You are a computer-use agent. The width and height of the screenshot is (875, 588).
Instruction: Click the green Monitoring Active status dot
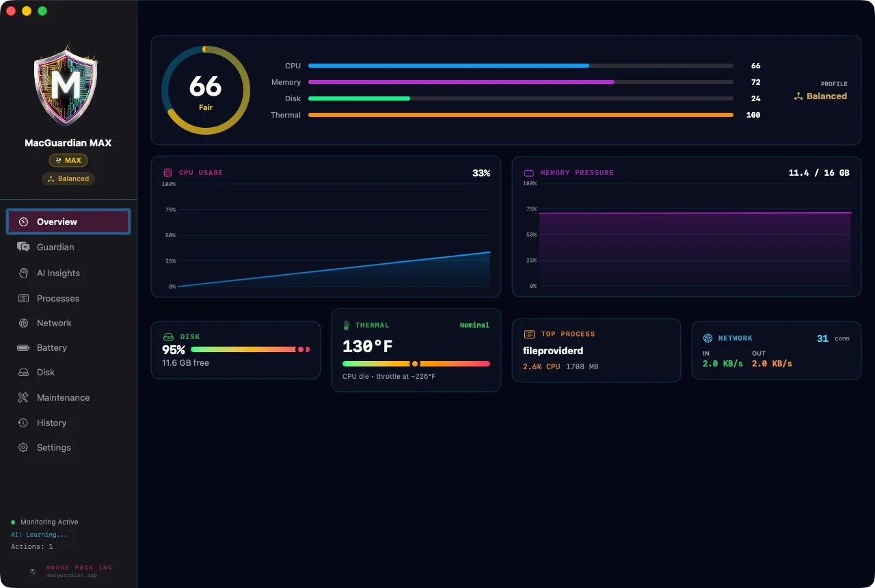13,522
